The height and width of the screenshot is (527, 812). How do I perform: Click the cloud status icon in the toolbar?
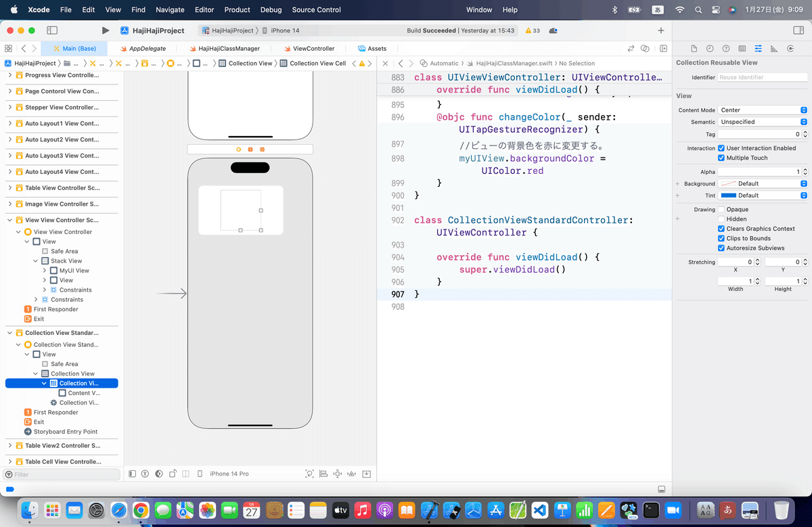(x=554, y=30)
